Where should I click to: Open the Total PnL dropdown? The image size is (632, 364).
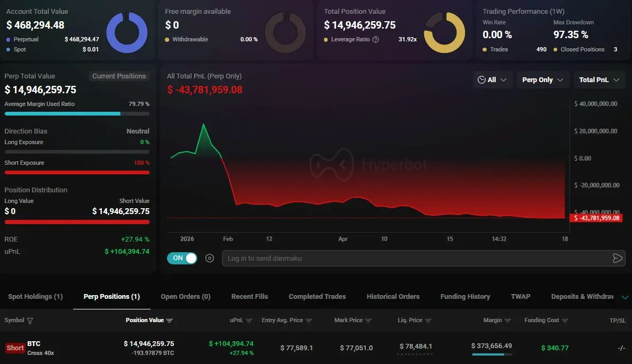pos(599,79)
